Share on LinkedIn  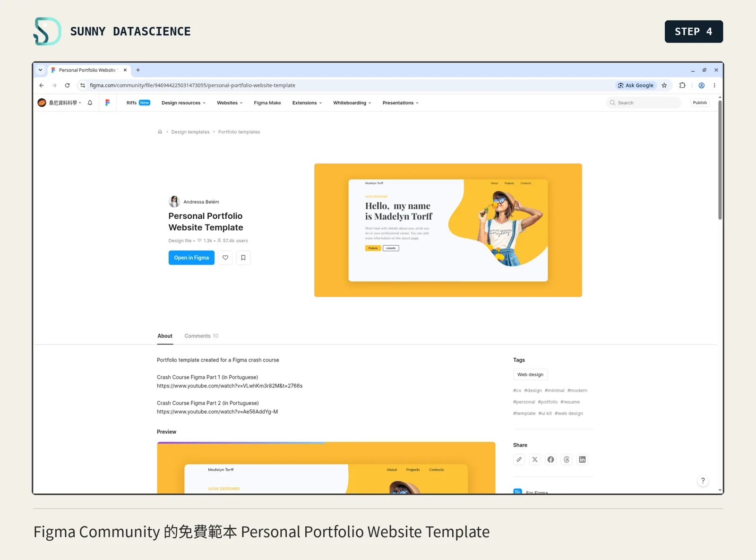tap(583, 459)
